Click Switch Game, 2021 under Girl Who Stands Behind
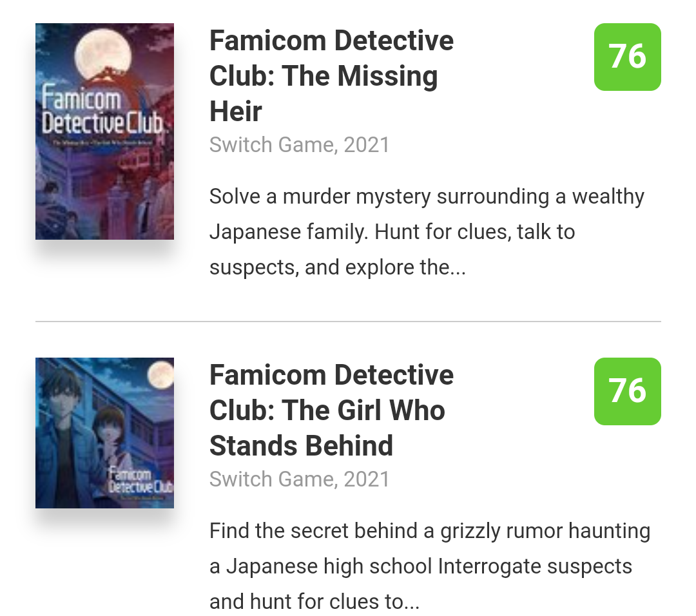This screenshot has height=616, width=696. coord(300,479)
